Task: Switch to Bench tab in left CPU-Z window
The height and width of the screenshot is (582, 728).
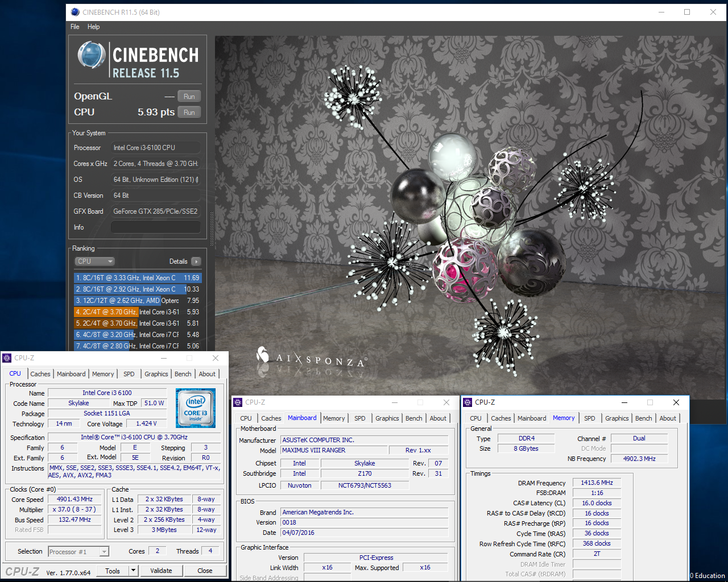Action: pyautogui.click(x=183, y=374)
